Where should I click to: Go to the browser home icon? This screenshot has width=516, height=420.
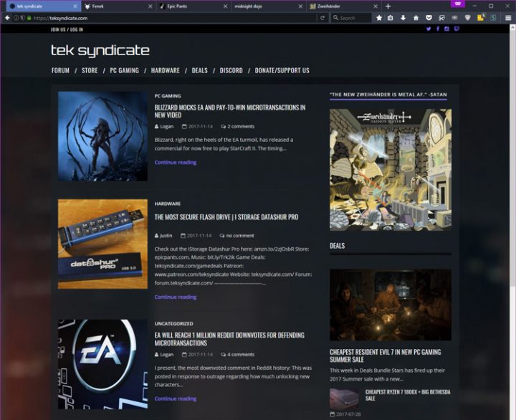[x=416, y=18]
